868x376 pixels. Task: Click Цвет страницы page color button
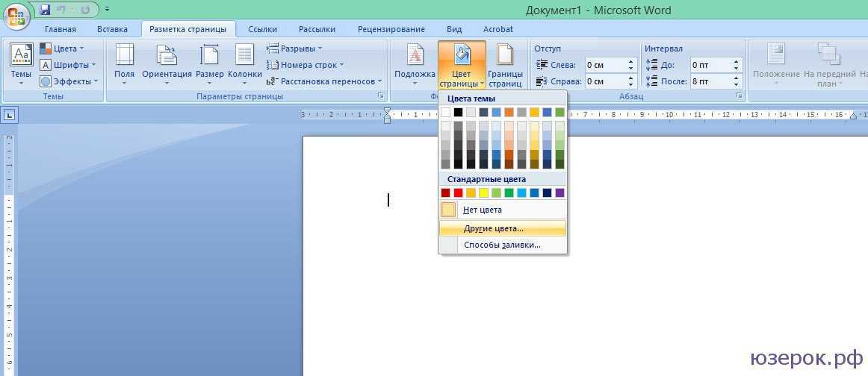pos(462,64)
